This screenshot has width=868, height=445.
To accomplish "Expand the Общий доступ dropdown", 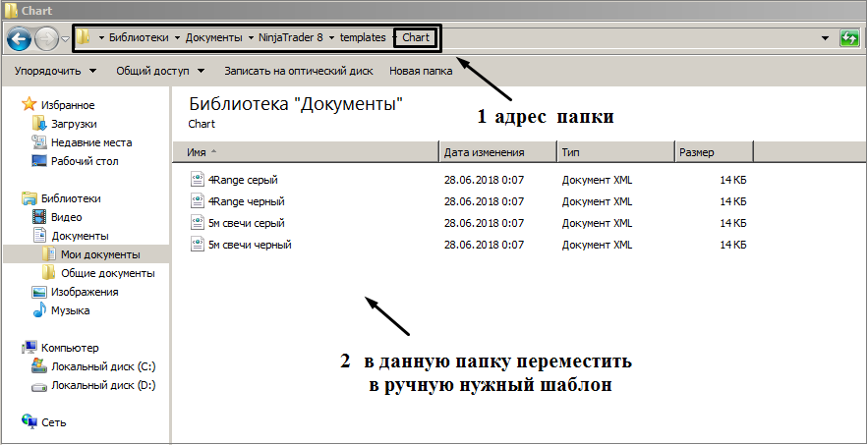I will pos(159,71).
